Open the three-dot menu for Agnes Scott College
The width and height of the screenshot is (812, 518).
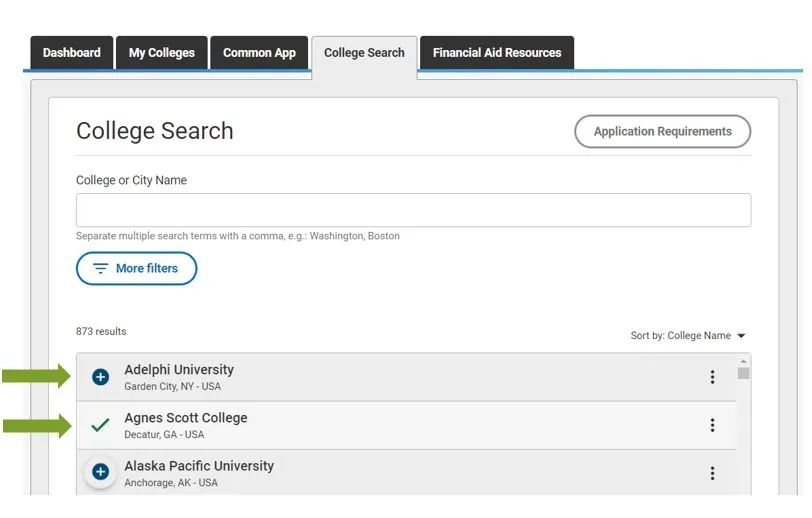point(712,425)
